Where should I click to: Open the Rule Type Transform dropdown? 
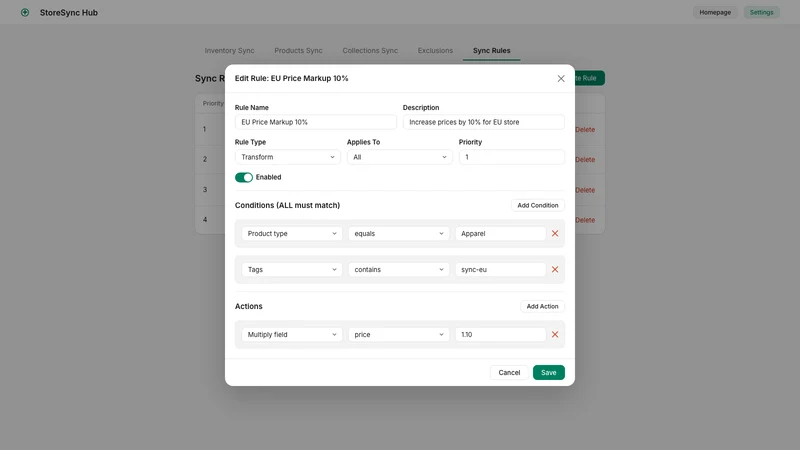pos(288,157)
